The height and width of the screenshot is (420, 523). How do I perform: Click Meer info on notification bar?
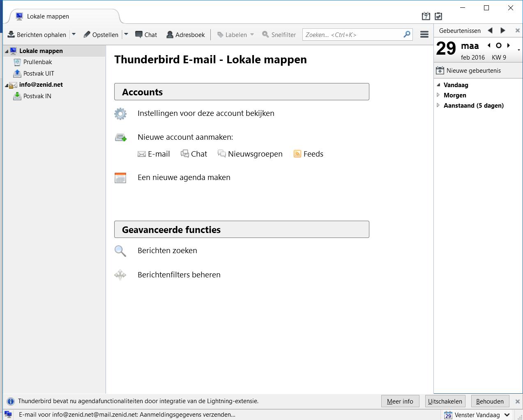pyautogui.click(x=400, y=402)
